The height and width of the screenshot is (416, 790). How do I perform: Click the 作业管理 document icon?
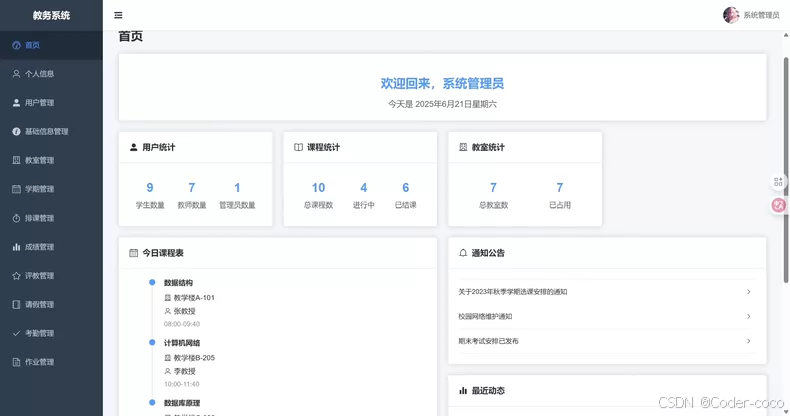click(17, 362)
